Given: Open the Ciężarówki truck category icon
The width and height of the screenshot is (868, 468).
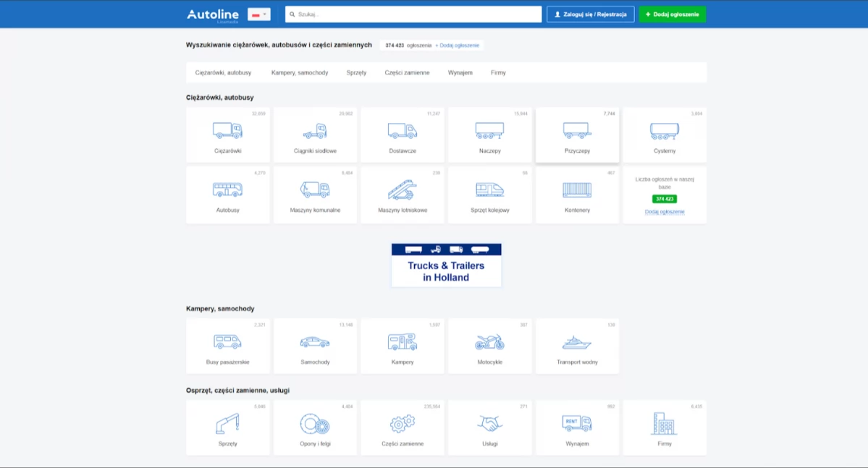Looking at the screenshot, I should pos(227,130).
